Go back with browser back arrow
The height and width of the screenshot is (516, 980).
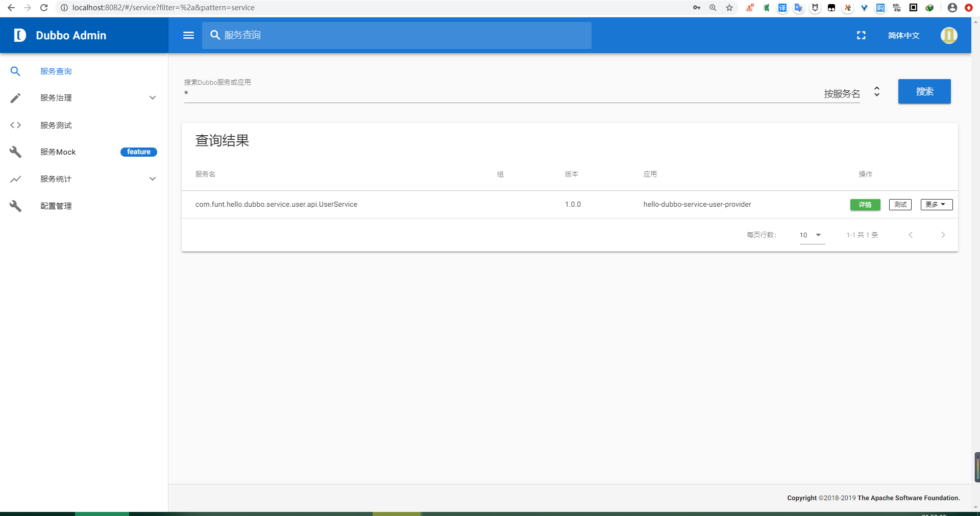pyautogui.click(x=11, y=8)
